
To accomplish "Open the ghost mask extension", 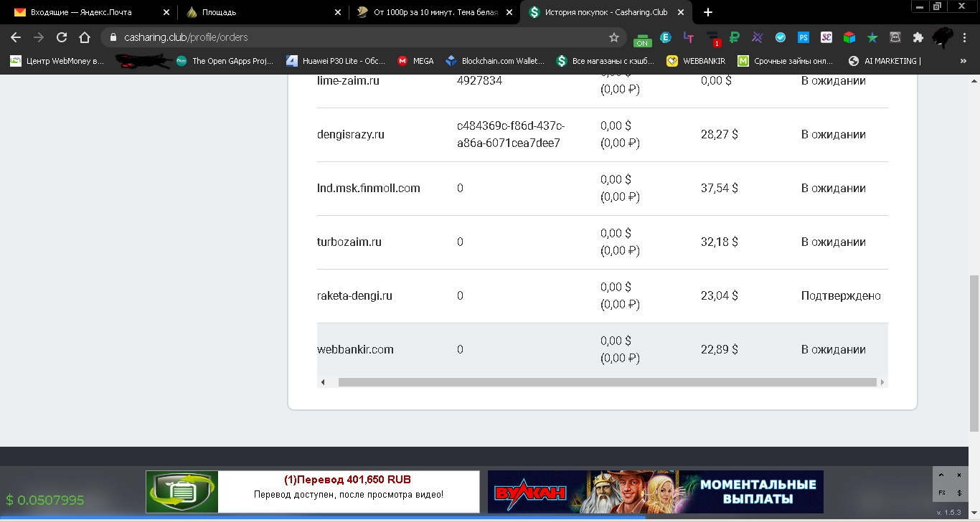I will click(x=895, y=37).
